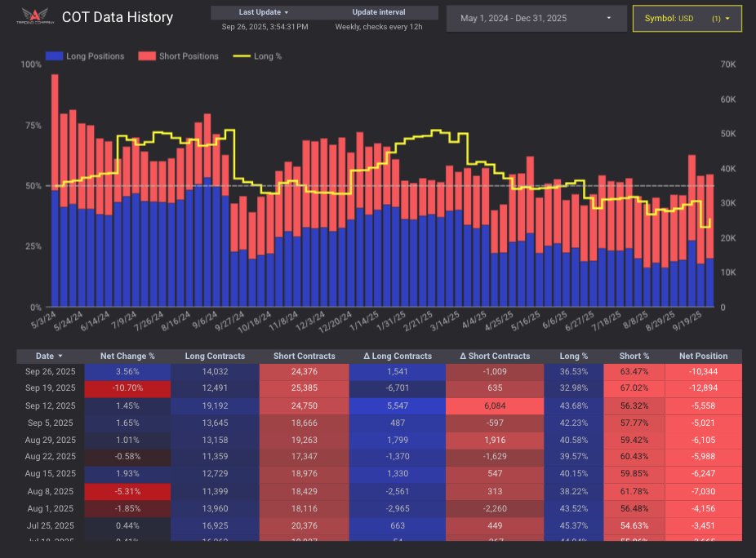This screenshot has width=756, height=558.
Task: Click the -1,009 delta short cell
Action: 495,371
